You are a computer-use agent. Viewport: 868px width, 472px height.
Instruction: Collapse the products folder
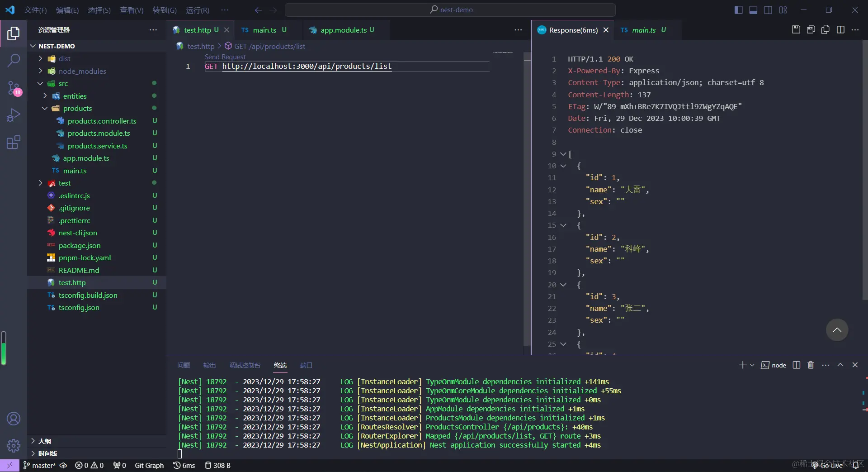[x=77, y=109]
